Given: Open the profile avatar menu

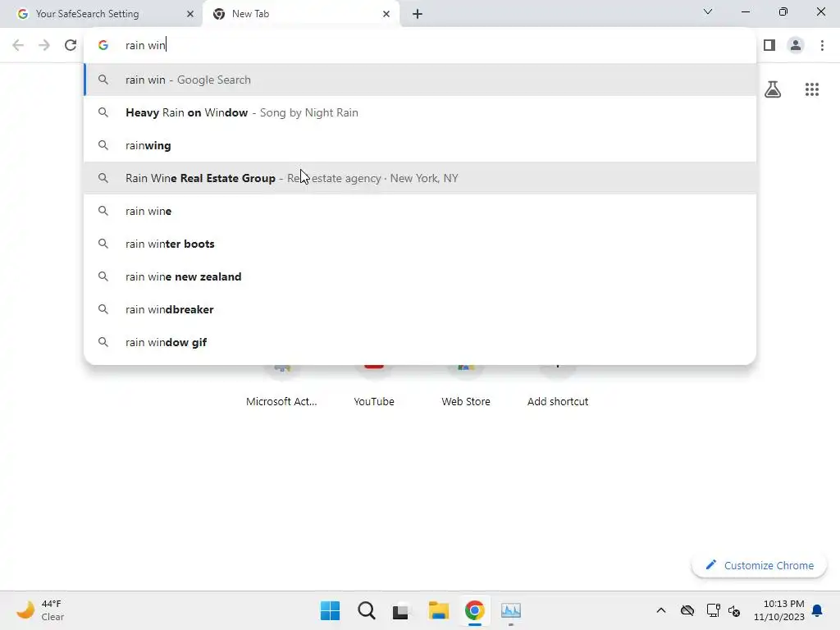Looking at the screenshot, I should pos(796,45).
